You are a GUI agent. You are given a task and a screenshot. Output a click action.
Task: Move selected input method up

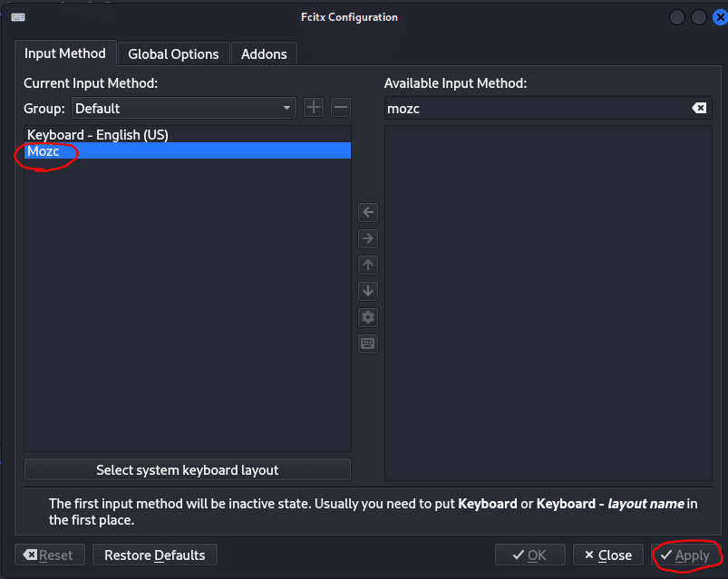(x=368, y=265)
